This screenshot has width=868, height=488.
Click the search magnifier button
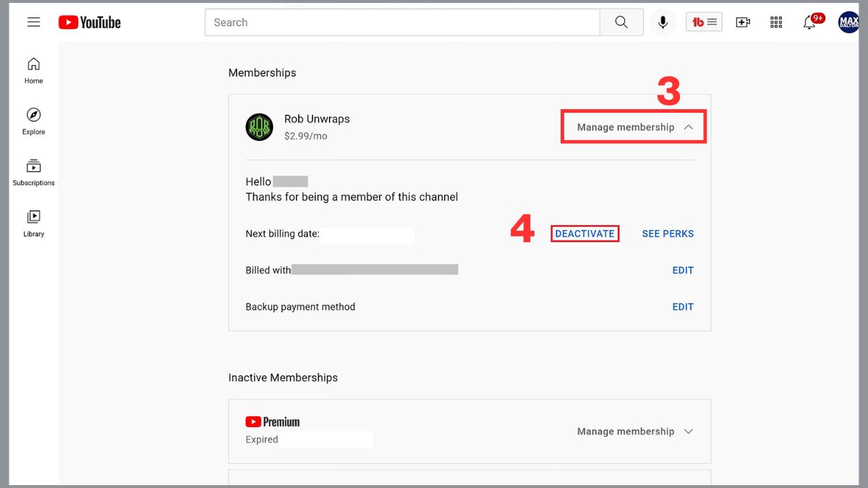[x=621, y=22]
